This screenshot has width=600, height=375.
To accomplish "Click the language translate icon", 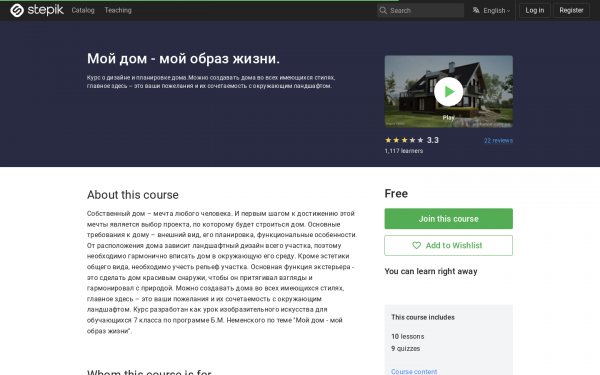I will pos(476,10).
